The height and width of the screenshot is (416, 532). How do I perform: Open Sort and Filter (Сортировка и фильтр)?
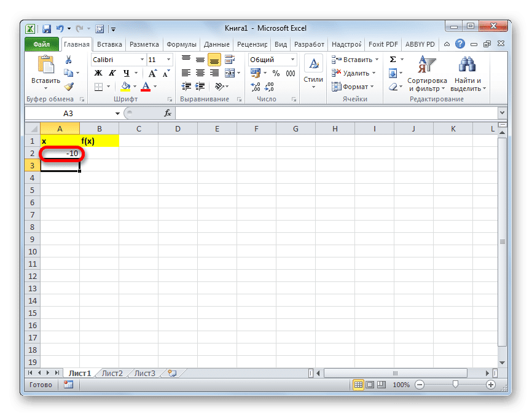427,74
